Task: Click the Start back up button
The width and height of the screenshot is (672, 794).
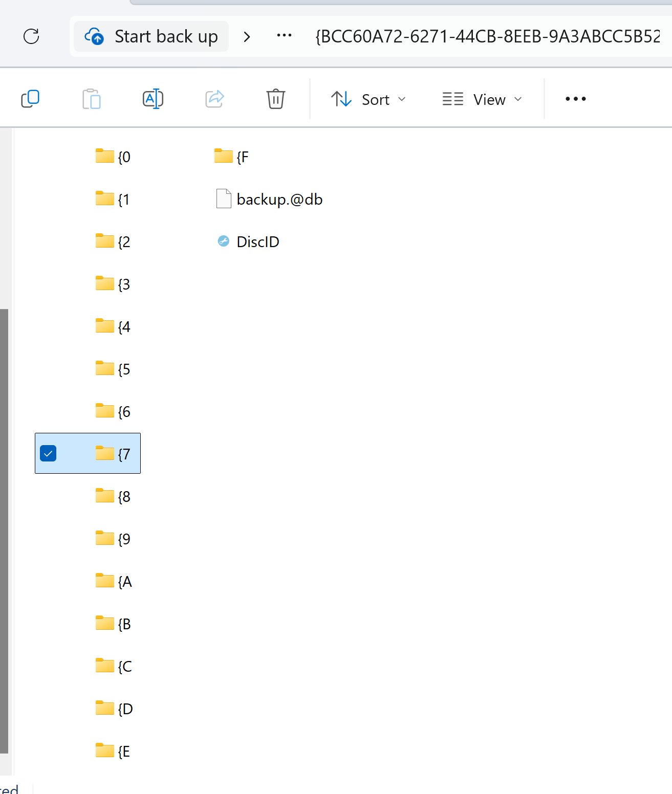Action: [151, 36]
